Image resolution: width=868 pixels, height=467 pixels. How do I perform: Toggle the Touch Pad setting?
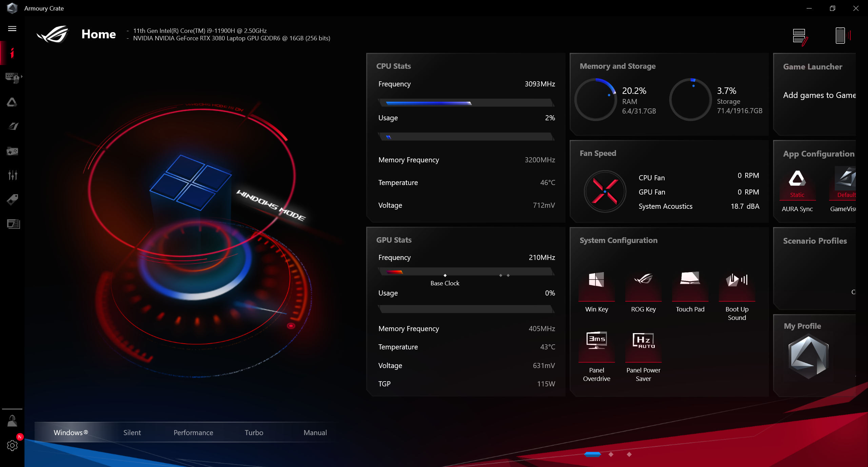[x=690, y=287]
